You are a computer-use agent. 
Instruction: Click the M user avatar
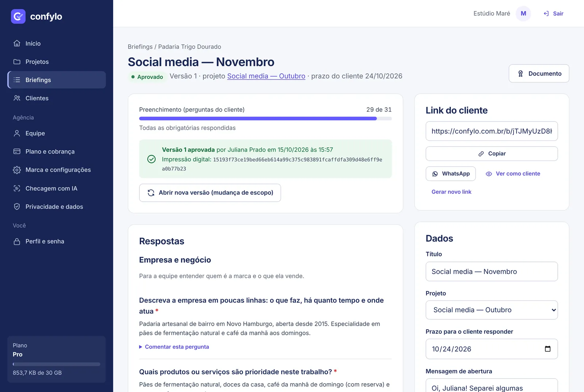coord(523,13)
